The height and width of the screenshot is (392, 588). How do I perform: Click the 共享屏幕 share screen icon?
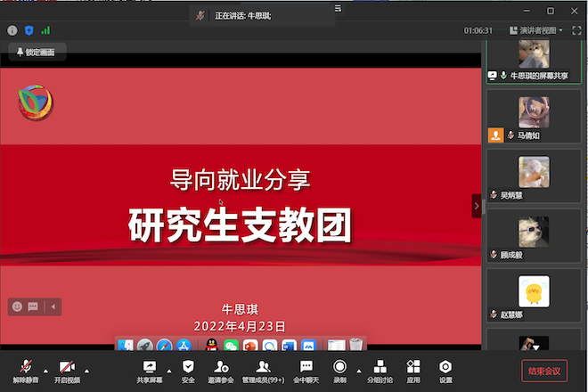tap(149, 367)
